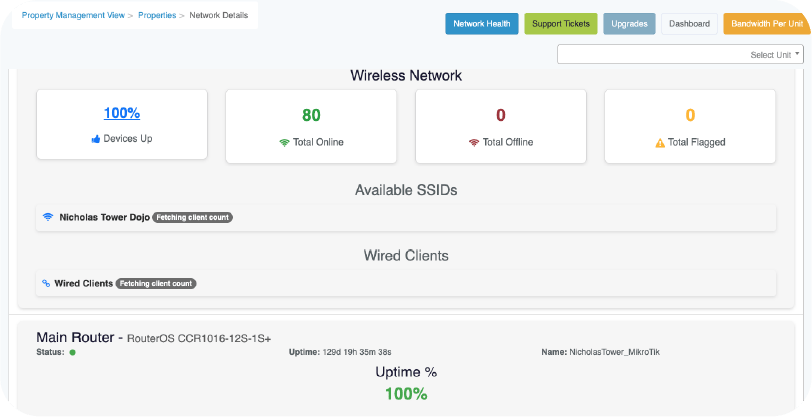Open the Select Unit dropdown
This screenshot has width=812, height=417.
coord(679,55)
